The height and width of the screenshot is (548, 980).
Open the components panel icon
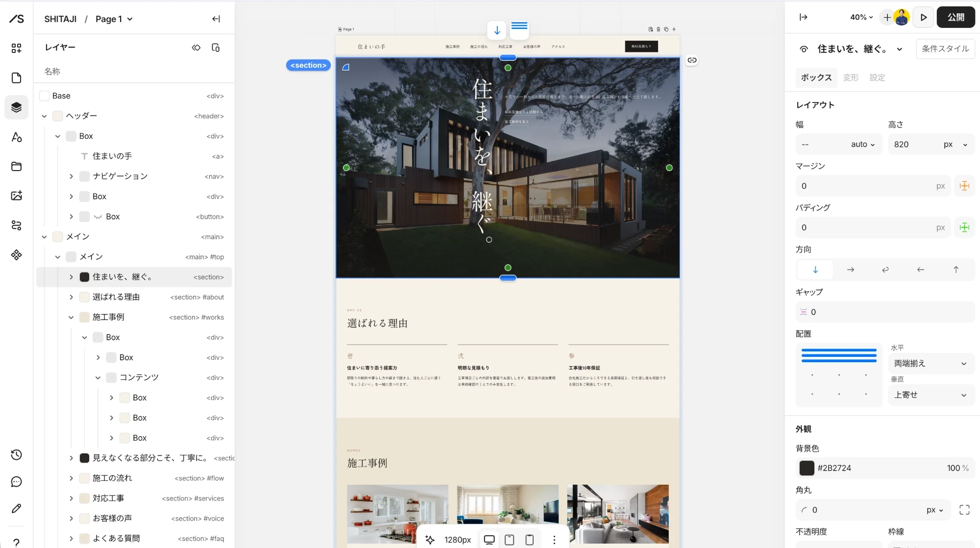[16, 255]
